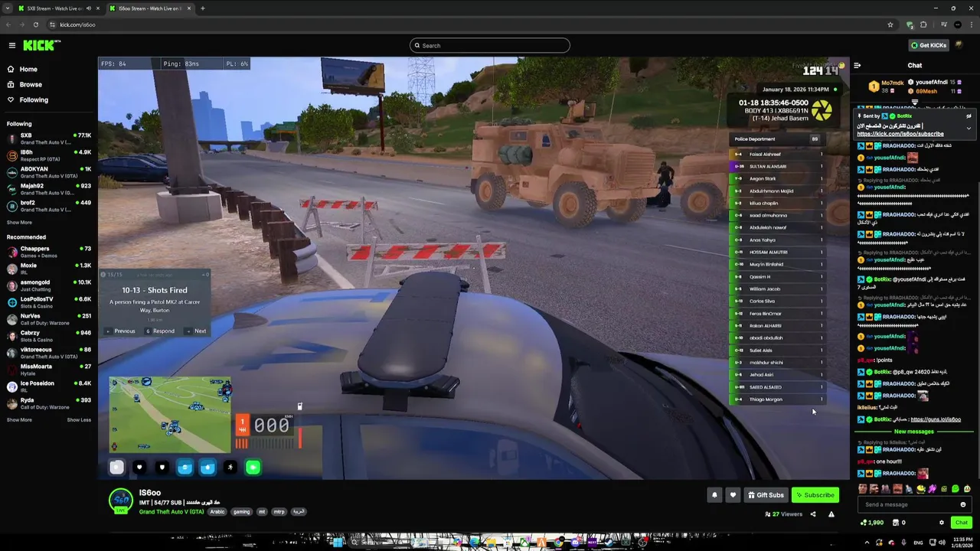
Task: Click the KICK logo
Action: tap(40, 45)
